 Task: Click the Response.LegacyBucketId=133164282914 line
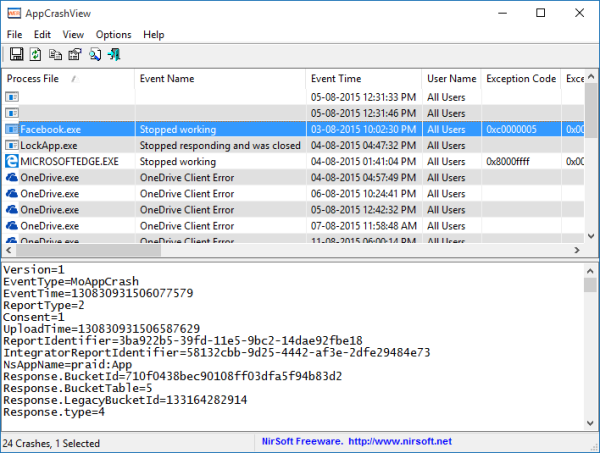tap(125, 400)
